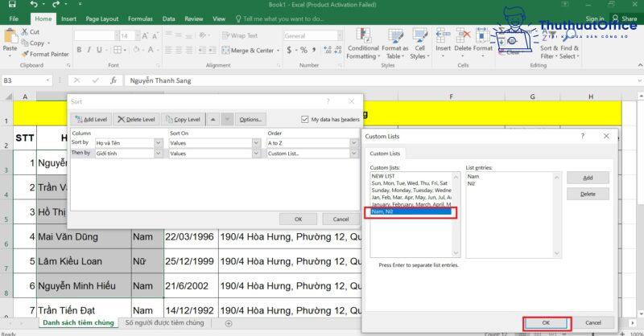The width and height of the screenshot is (644, 336).
Task: Expand the Name Box dropdown
Action: 48,80
